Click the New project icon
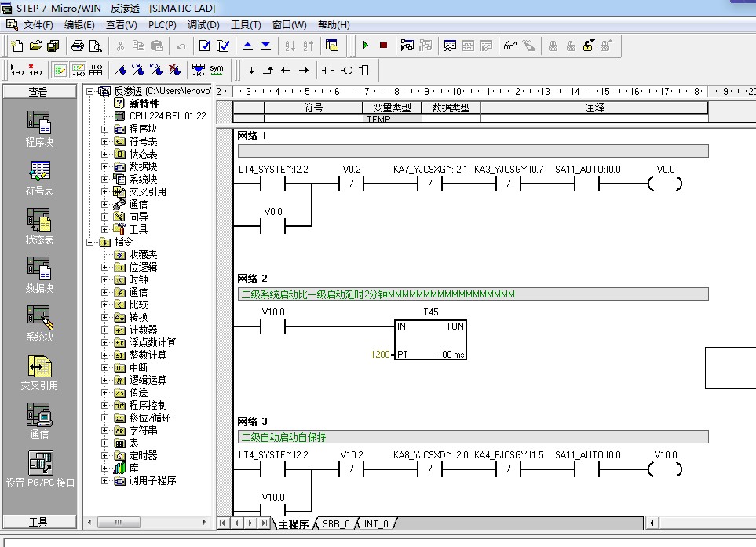Viewport: 756px width, 547px height. pyautogui.click(x=17, y=46)
